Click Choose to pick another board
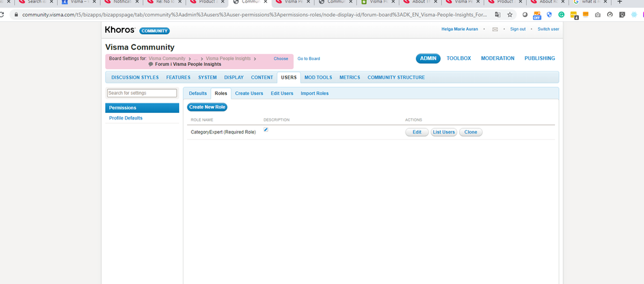This screenshot has height=284, width=644. [281, 59]
